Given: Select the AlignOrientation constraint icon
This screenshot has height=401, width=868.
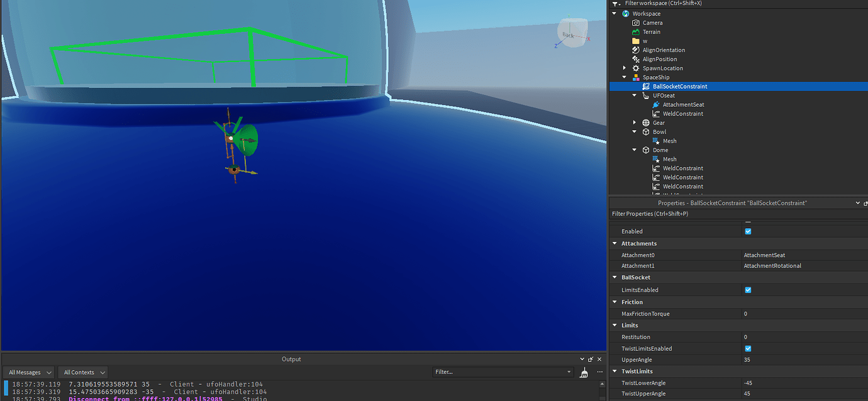Looking at the screenshot, I should click(x=635, y=50).
